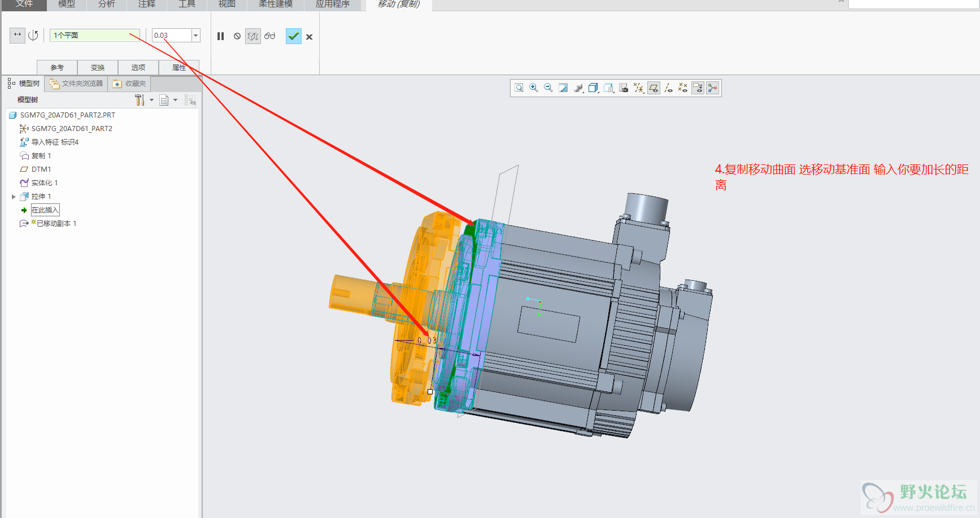Image resolution: width=980 pixels, height=518 pixels.
Task: Toggle the attached geometry preview icon
Action: coord(252,36)
